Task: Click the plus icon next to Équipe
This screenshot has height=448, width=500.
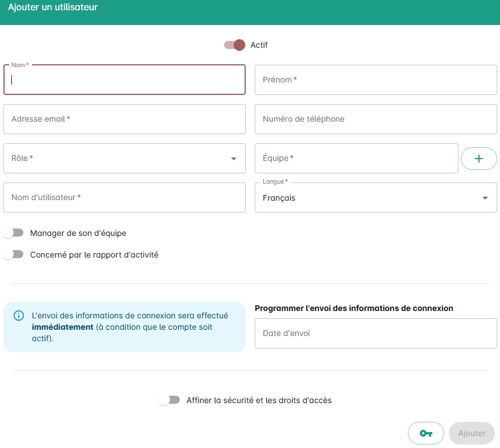Action: [478, 159]
